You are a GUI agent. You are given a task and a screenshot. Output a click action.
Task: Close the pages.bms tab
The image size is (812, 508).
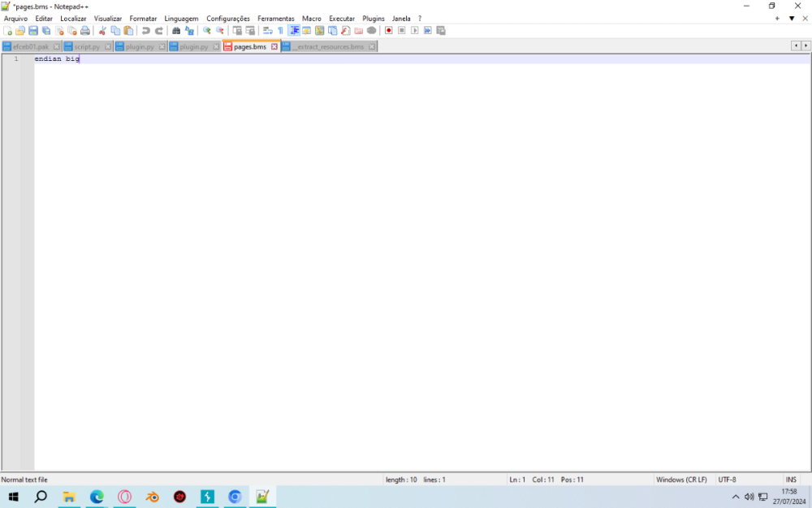(274, 47)
